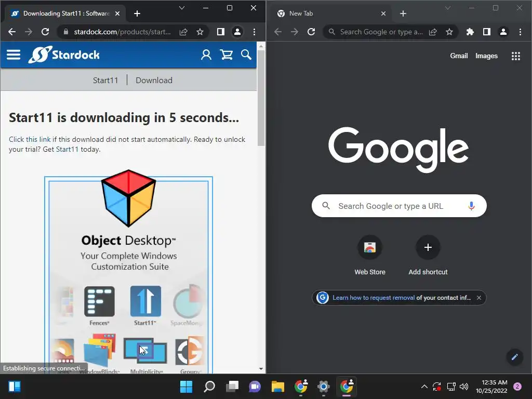Open side panel in Stardock window
Viewport: 532px width, 399px height.
220,32
